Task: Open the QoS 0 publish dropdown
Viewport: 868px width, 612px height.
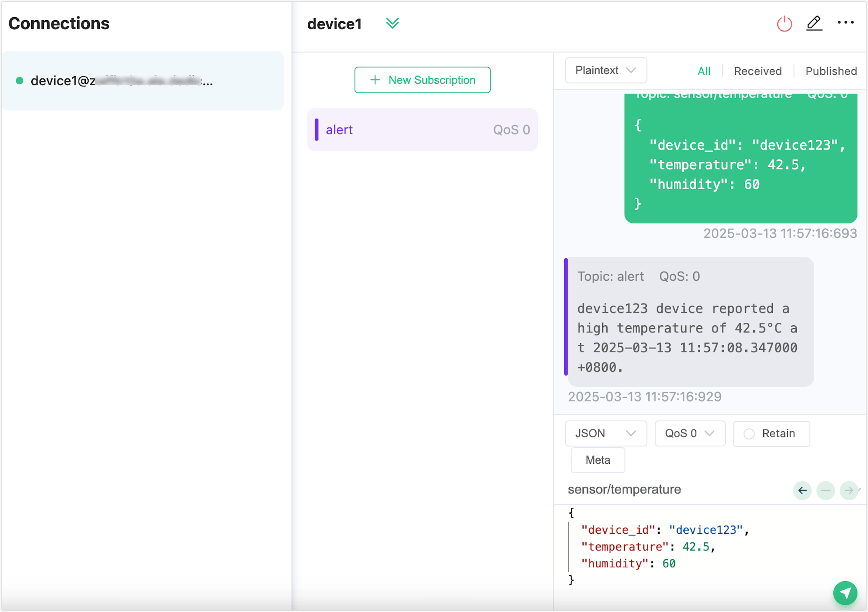Action: coord(690,433)
